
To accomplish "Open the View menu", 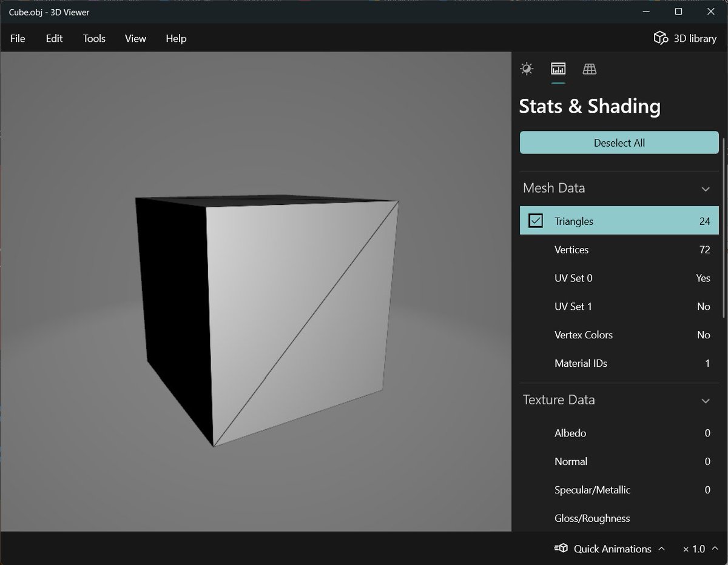I will 135,38.
